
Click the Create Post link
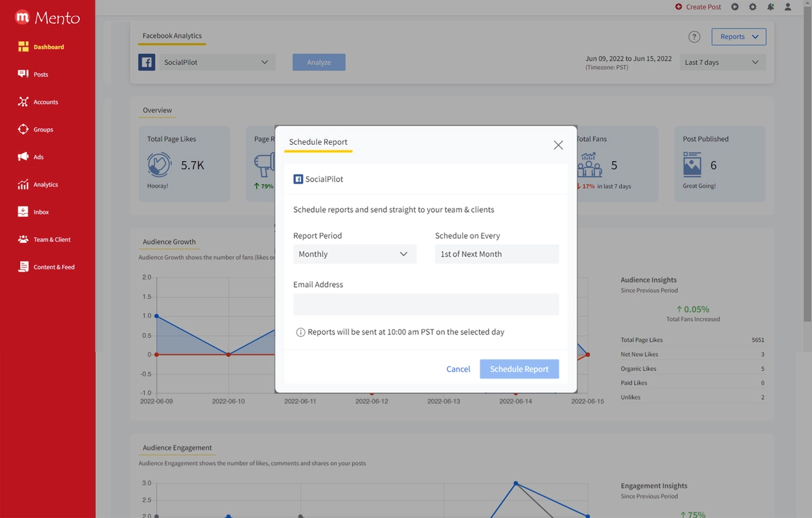[698, 7]
